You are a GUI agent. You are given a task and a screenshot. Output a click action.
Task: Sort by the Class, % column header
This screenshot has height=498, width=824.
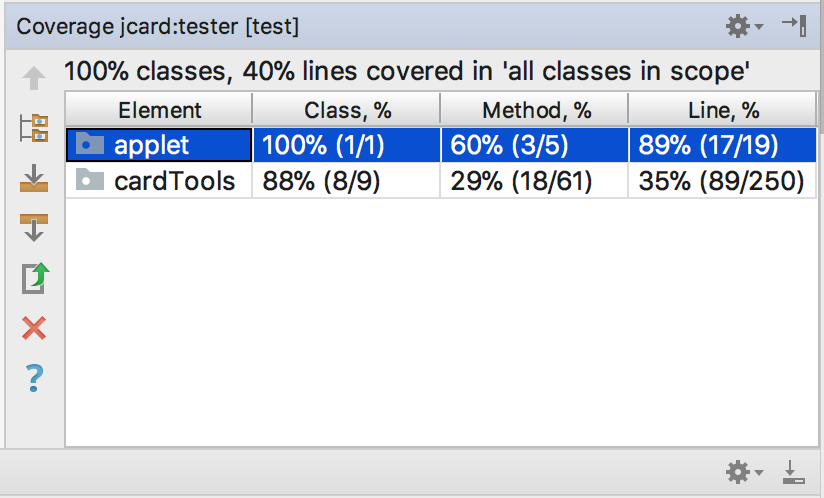tap(346, 110)
